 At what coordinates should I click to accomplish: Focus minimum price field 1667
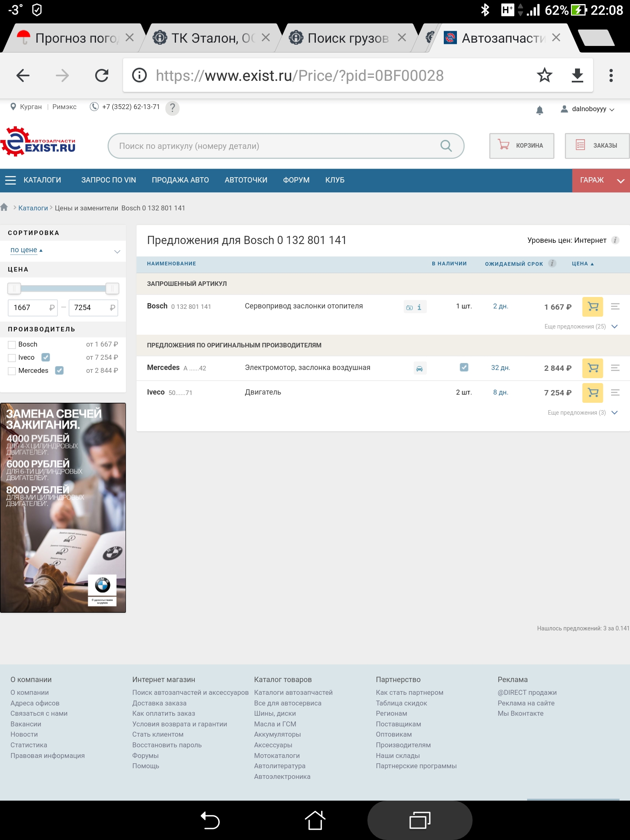[x=32, y=308]
